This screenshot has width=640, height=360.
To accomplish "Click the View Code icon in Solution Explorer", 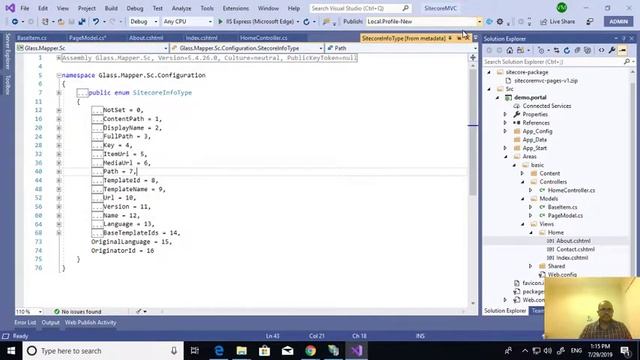I will click(x=602, y=50).
